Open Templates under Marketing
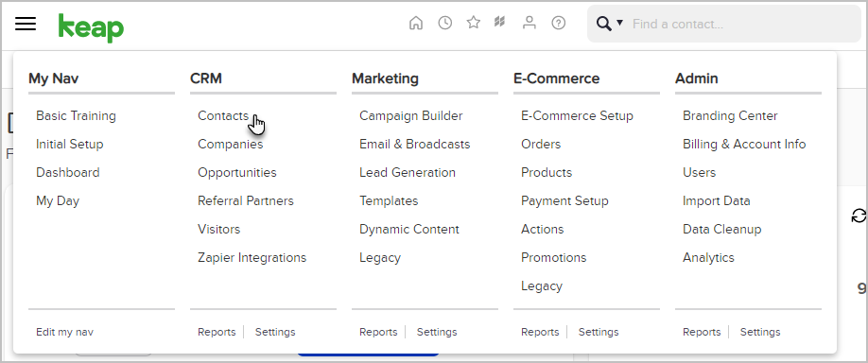 click(389, 200)
